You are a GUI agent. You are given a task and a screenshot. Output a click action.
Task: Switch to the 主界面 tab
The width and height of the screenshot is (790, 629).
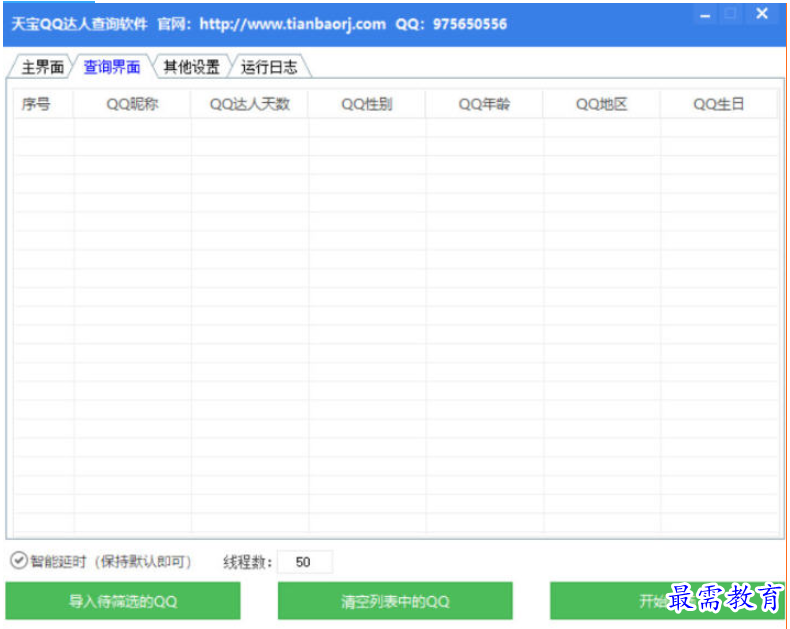point(42,67)
